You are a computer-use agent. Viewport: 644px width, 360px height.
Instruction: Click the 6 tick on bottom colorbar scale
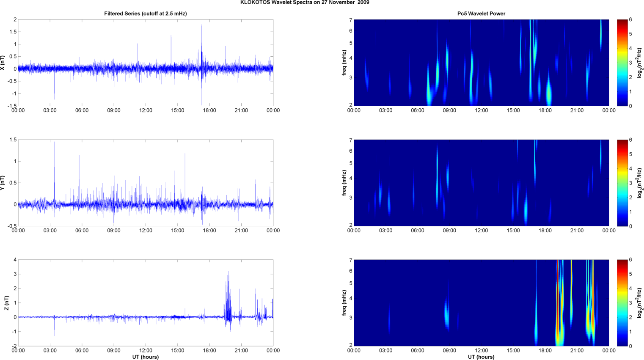(630, 260)
